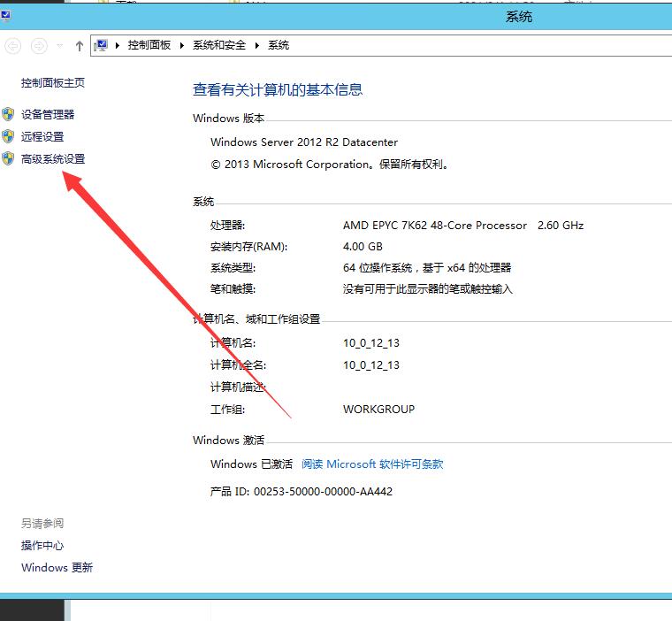672x621 pixels.
Task: Select 控制面板 in the address breadcrumb
Action: pyautogui.click(x=149, y=45)
